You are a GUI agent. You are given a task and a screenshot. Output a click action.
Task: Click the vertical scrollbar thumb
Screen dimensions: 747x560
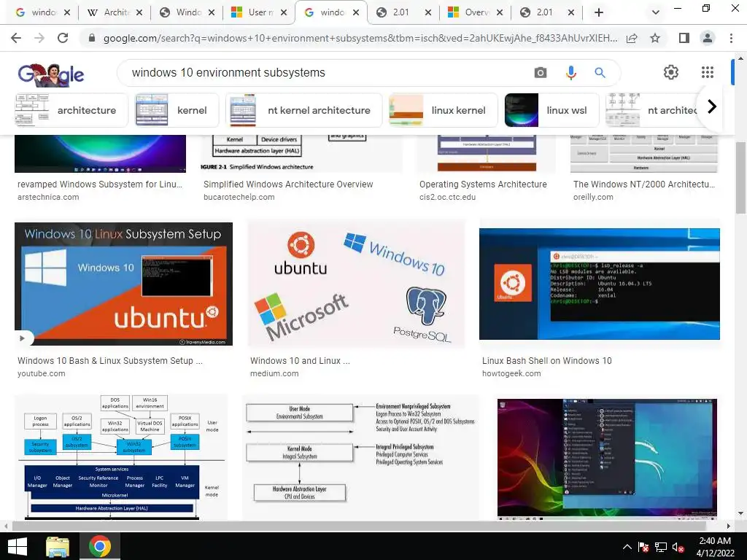pos(740,177)
